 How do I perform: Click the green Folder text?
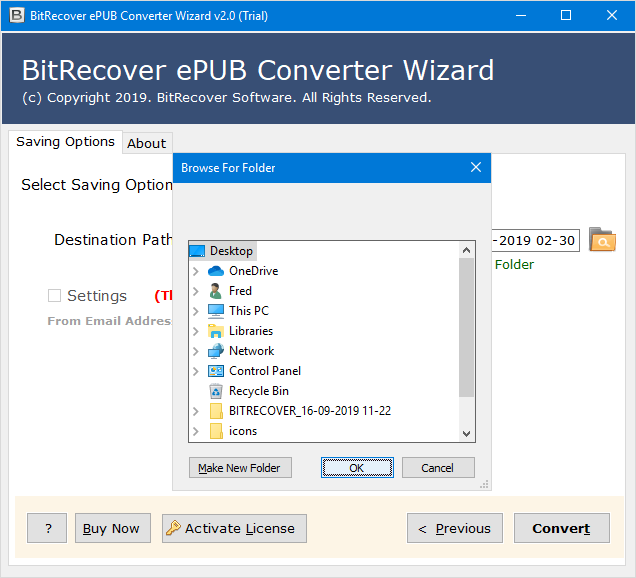pyautogui.click(x=514, y=264)
